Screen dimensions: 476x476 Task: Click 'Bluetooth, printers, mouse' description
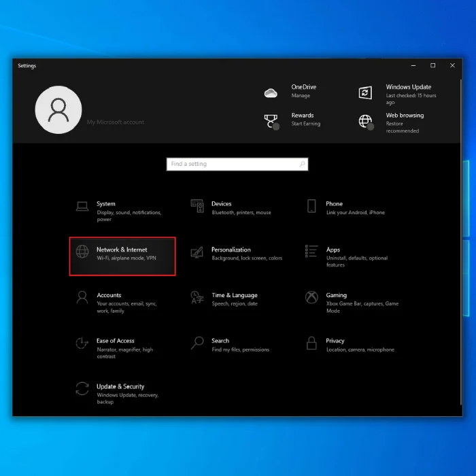click(x=241, y=212)
